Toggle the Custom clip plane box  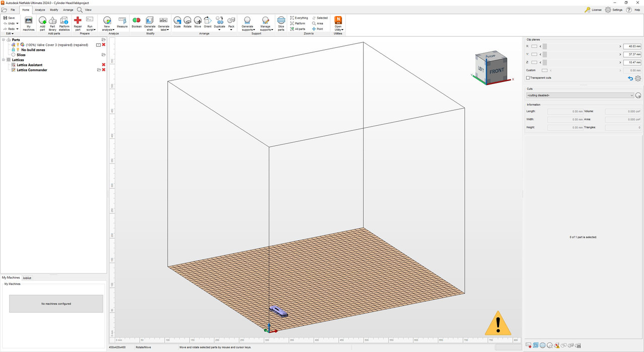pyautogui.click(x=544, y=70)
